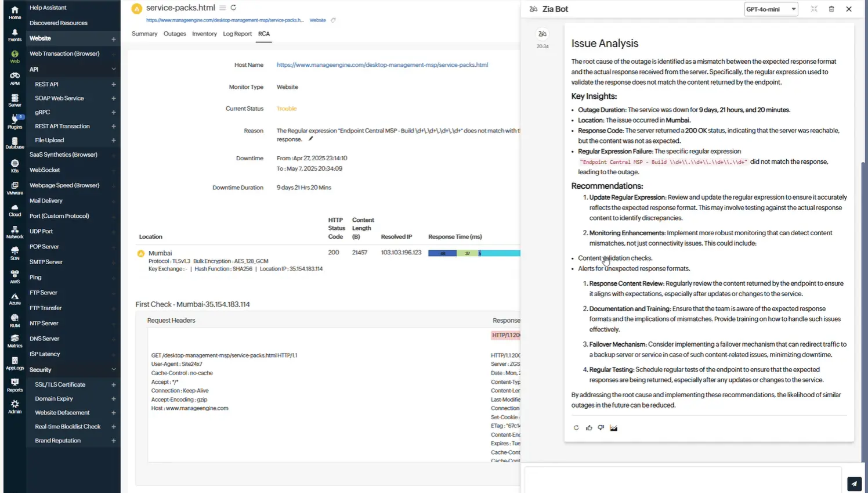Collapse the Security section in the sidebar
Image resolution: width=868 pixels, height=493 pixels.
coord(114,369)
